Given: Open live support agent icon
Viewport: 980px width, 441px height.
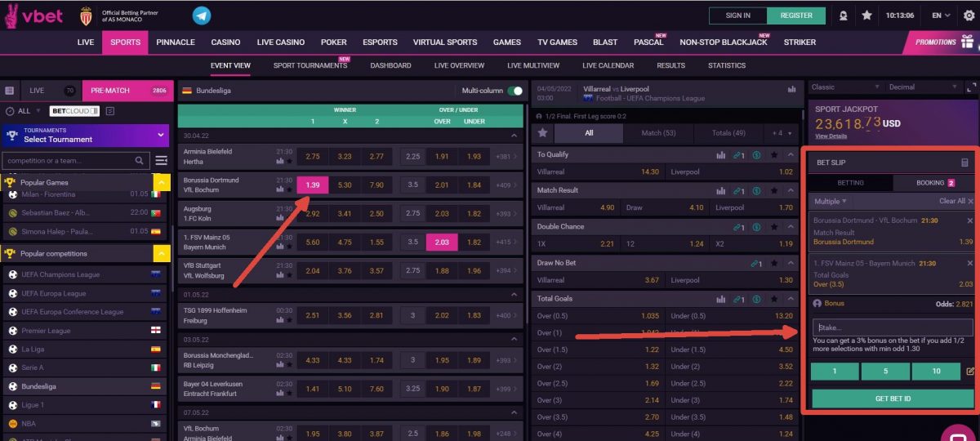Looking at the screenshot, I should click(x=844, y=15).
